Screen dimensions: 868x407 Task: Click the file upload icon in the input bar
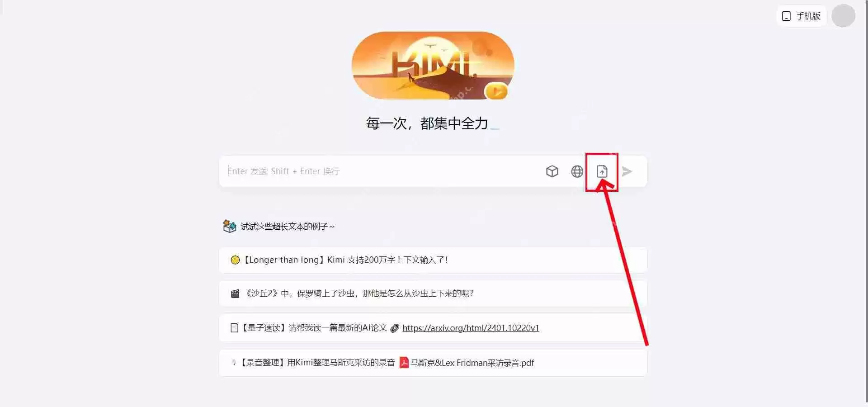click(602, 171)
